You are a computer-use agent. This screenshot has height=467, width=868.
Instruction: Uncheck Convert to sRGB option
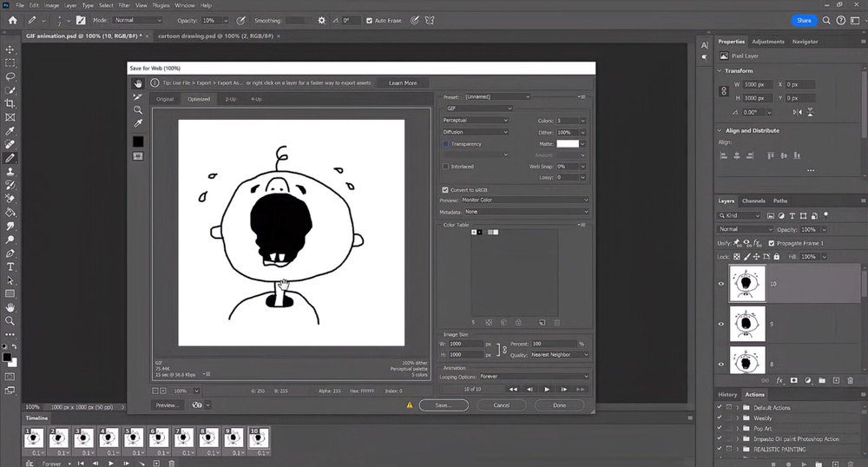pyautogui.click(x=446, y=189)
